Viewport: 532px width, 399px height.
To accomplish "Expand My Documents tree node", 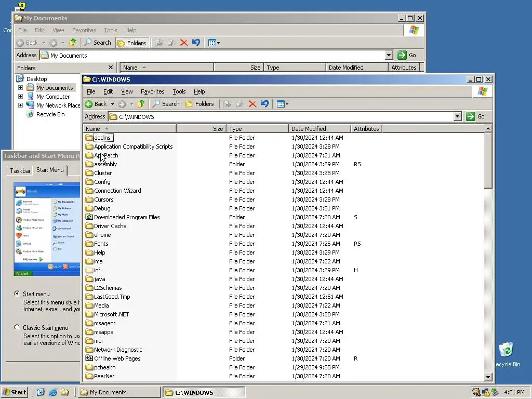I will 20,87.
